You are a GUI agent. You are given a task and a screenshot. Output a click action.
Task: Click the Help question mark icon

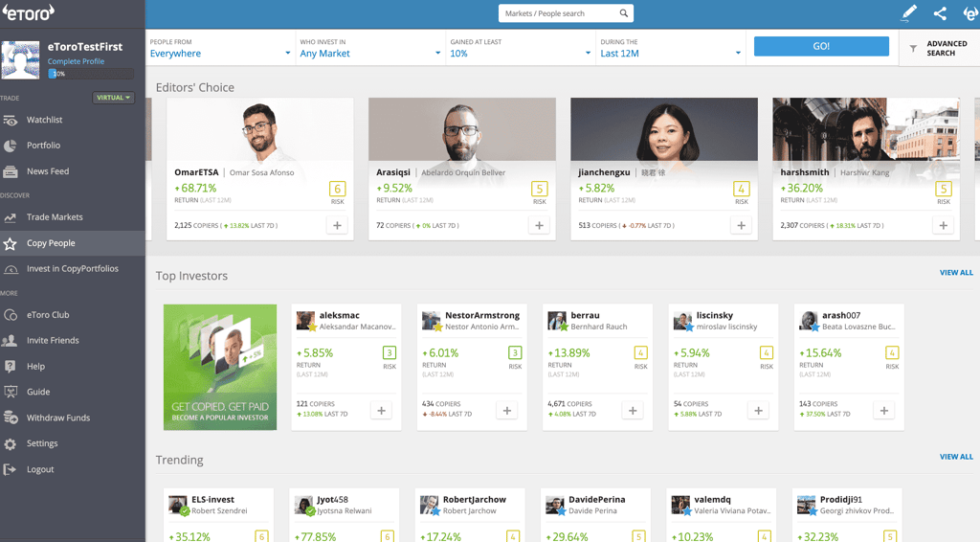point(10,367)
